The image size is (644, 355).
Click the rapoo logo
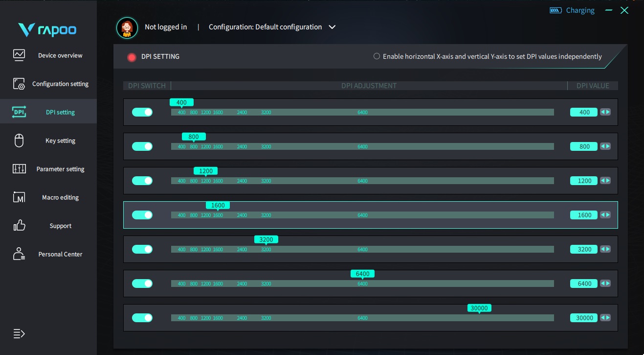click(47, 30)
